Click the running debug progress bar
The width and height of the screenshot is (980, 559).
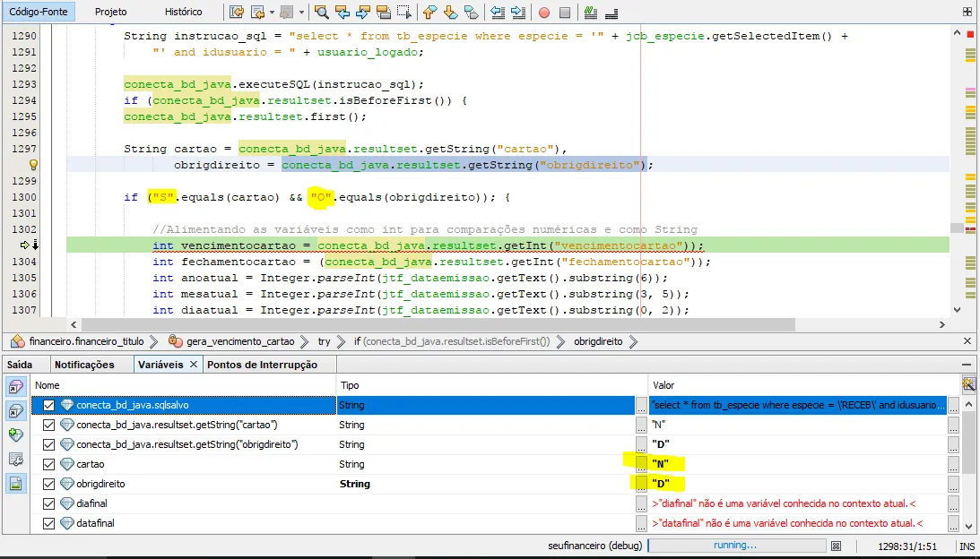734,545
